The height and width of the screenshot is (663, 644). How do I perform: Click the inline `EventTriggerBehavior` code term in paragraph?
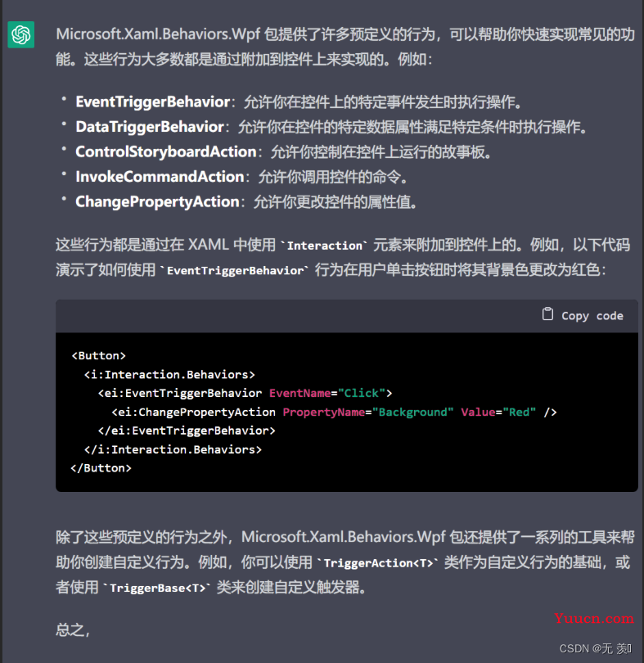coord(235,271)
